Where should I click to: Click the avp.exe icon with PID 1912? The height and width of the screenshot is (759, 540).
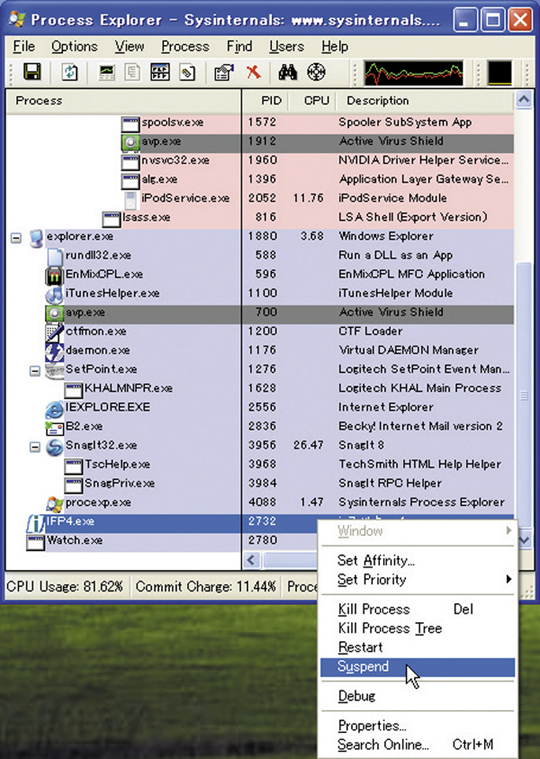coord(130,141)
